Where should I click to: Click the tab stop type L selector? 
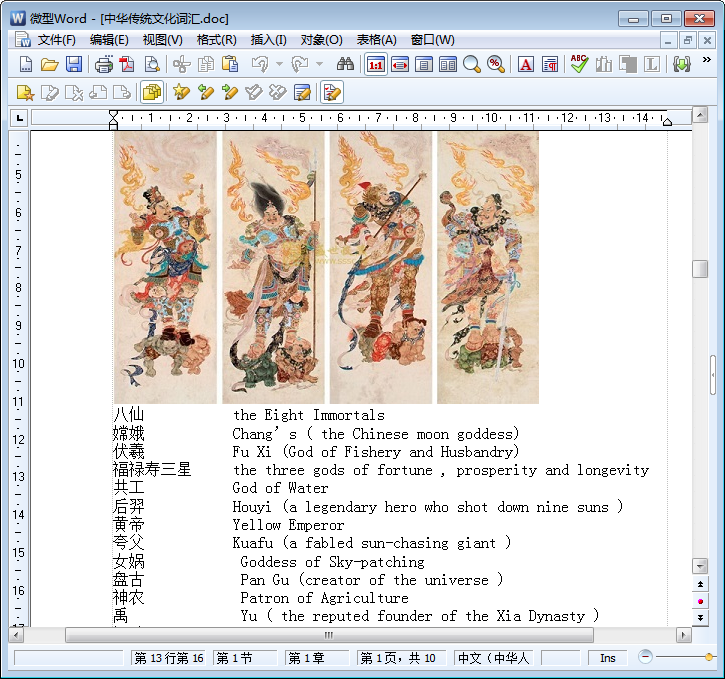tap(19, 118)
